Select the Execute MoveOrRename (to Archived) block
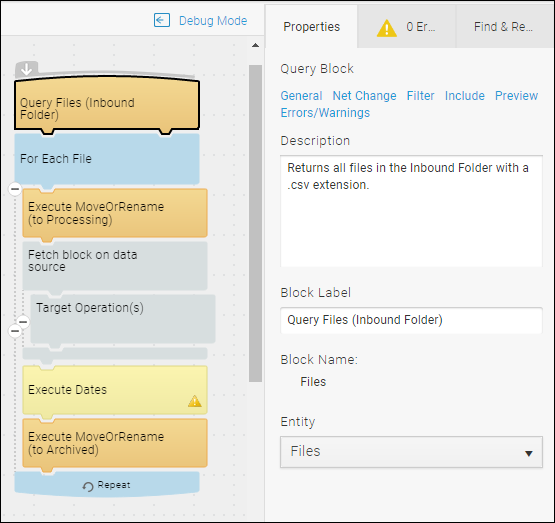This screenshot has height=523, width=555. point(115,443)
